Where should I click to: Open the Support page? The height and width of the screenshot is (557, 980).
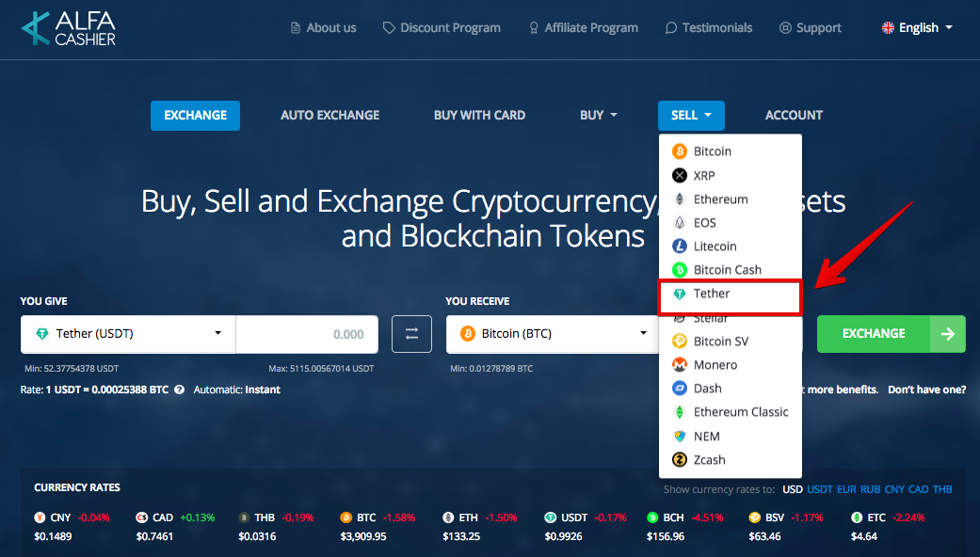pyautogui.click(x=811, y=28)
